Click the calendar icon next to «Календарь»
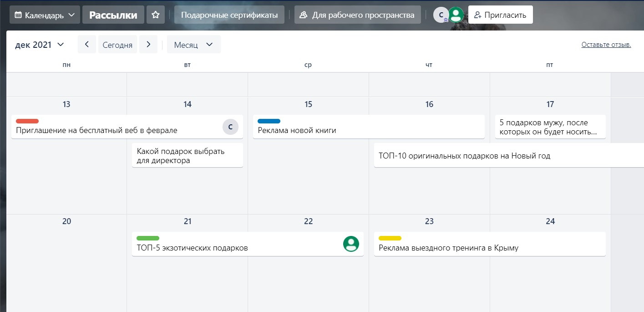 pyautogui.click(x=18, y=14)
